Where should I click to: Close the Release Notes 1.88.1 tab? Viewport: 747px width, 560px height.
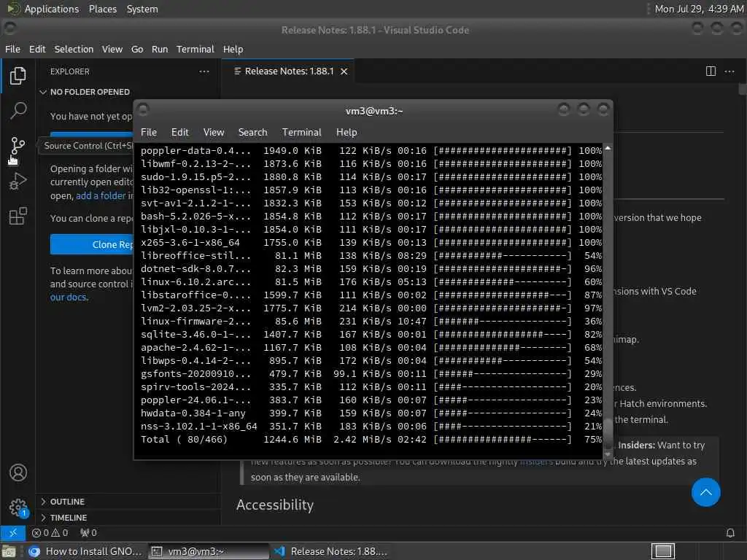click(x=344, y=71)
